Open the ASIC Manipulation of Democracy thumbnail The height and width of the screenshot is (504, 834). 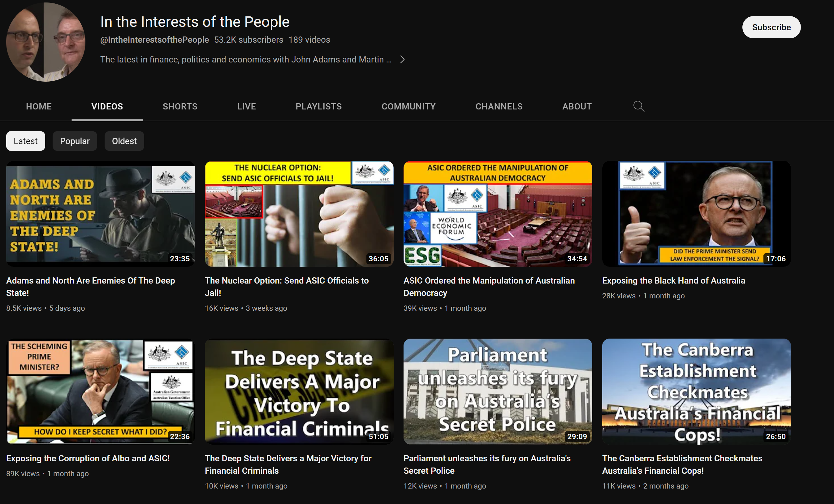pos(498,214)
